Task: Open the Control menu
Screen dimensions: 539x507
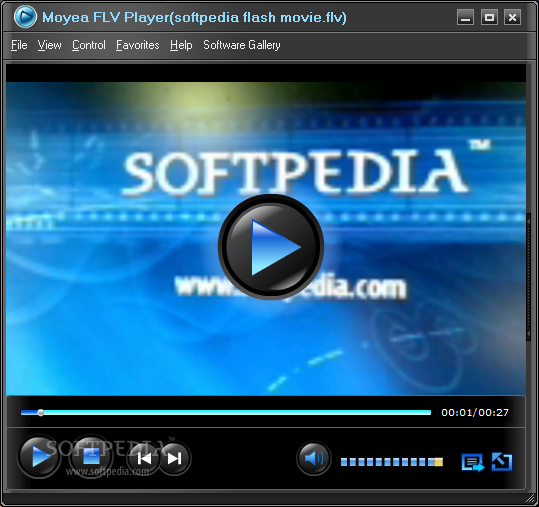Action: click(x=89, y=45)
